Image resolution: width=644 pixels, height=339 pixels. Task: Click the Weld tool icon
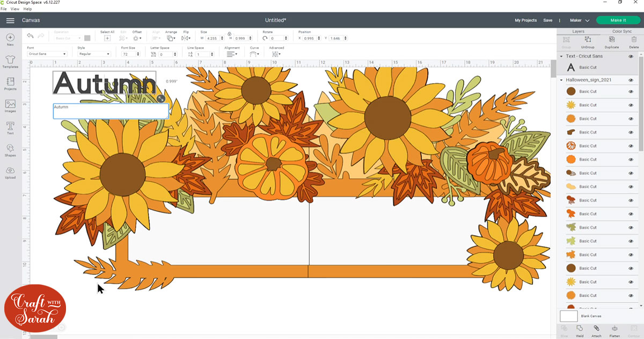point(580,328)
